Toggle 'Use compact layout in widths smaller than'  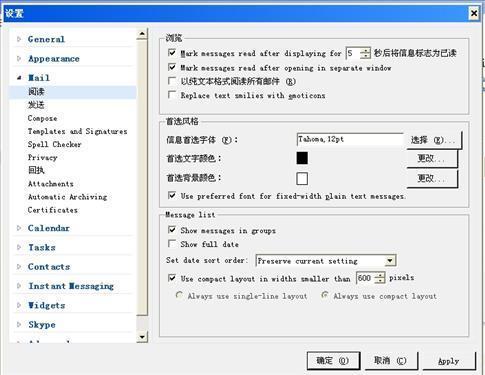172,278
